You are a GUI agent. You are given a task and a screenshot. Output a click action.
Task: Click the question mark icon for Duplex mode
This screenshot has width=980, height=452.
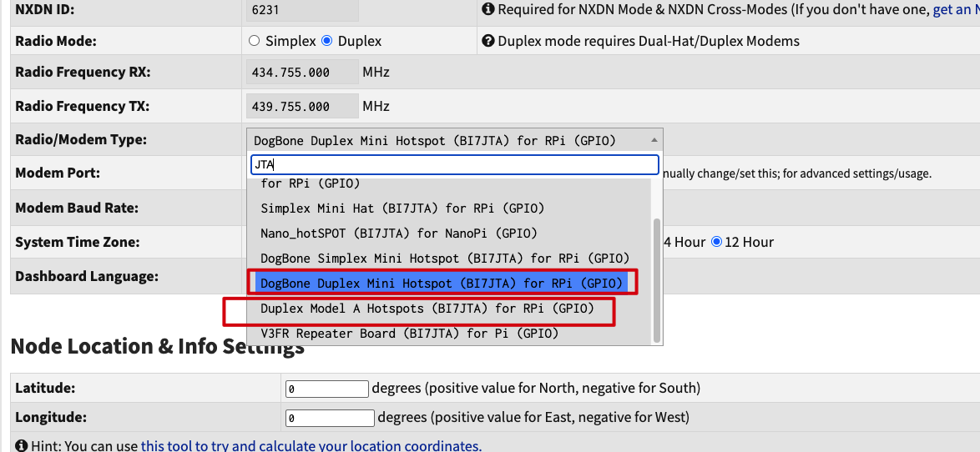click(x=488, y=41)
